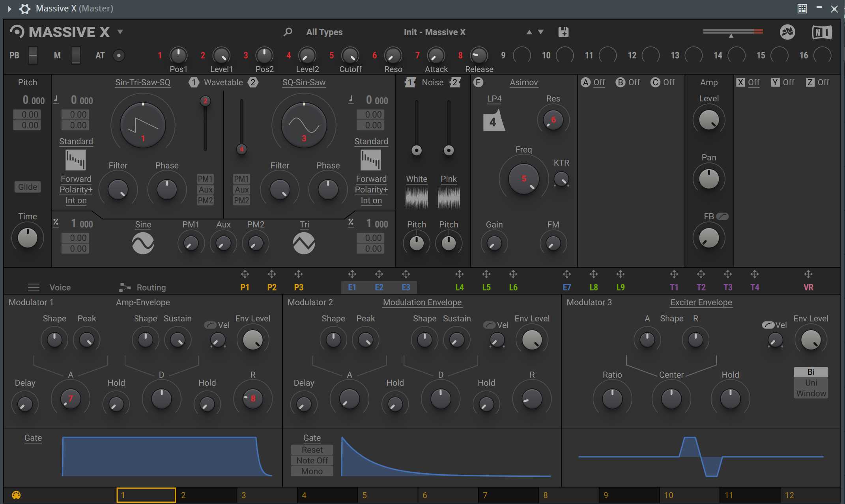This screenshot has width=845, height=504.
Task: Select the L5 LFO tab
Action: click(x=486, y=287)
